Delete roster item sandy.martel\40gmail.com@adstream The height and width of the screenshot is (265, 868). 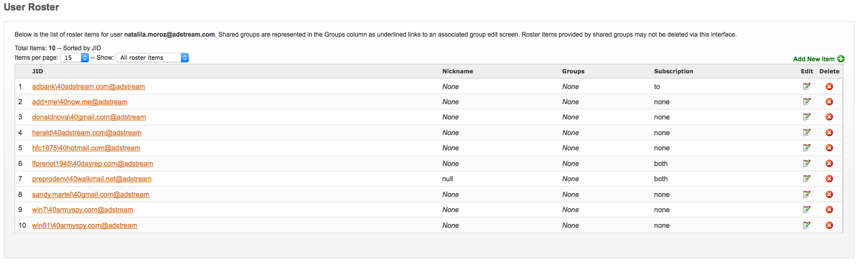pyautogui.click(x=829, y=194)
